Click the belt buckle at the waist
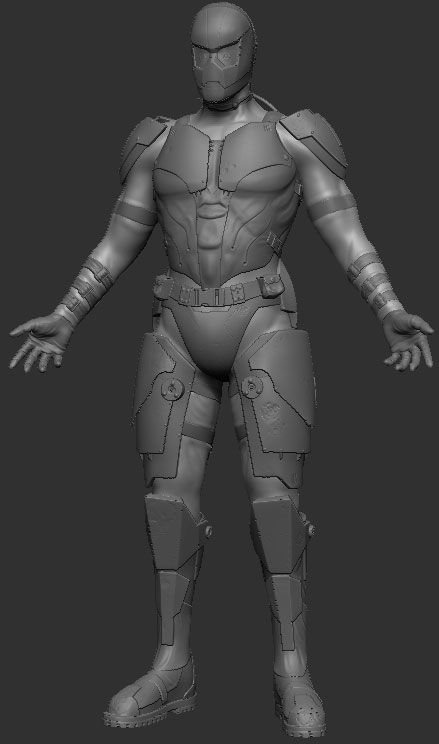Image resolution: width=439 pixels, height=744 pixels. tap(209, 300)
